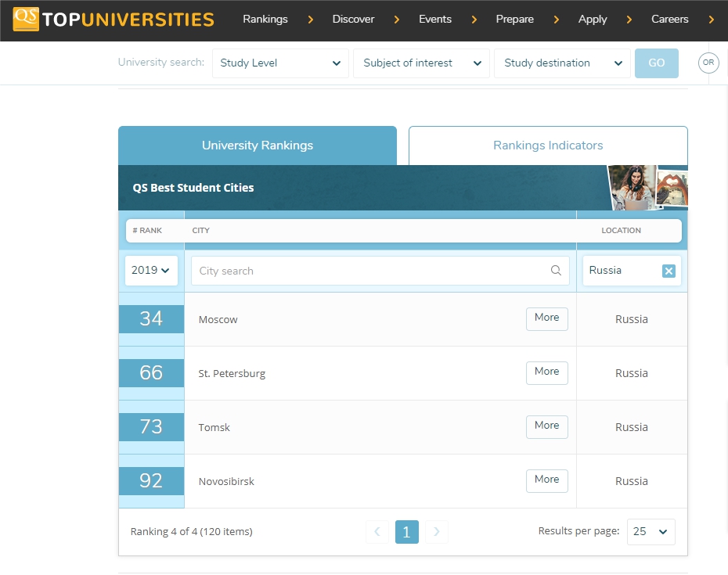Click rank number 34
The height and width of the screenshot is (575, 728).
point(151,319)
